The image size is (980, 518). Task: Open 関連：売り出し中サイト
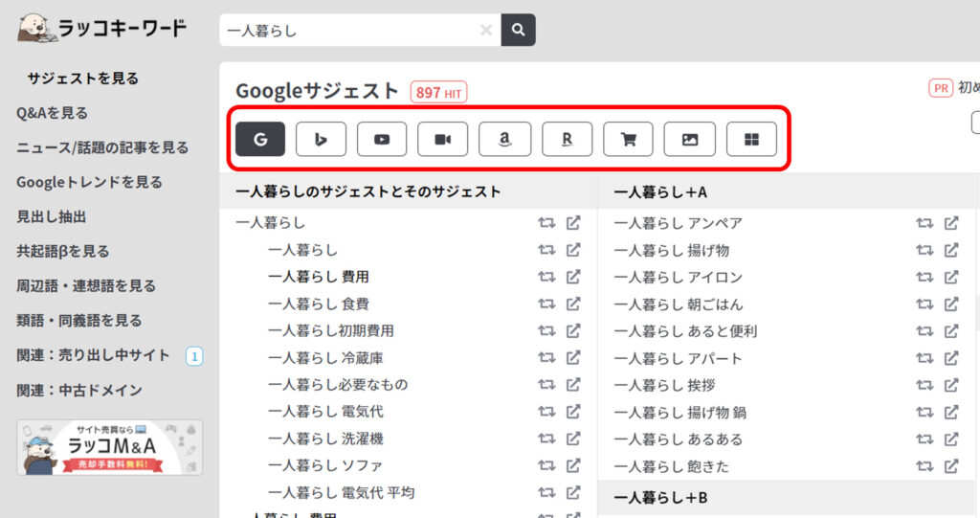point(93,355)
